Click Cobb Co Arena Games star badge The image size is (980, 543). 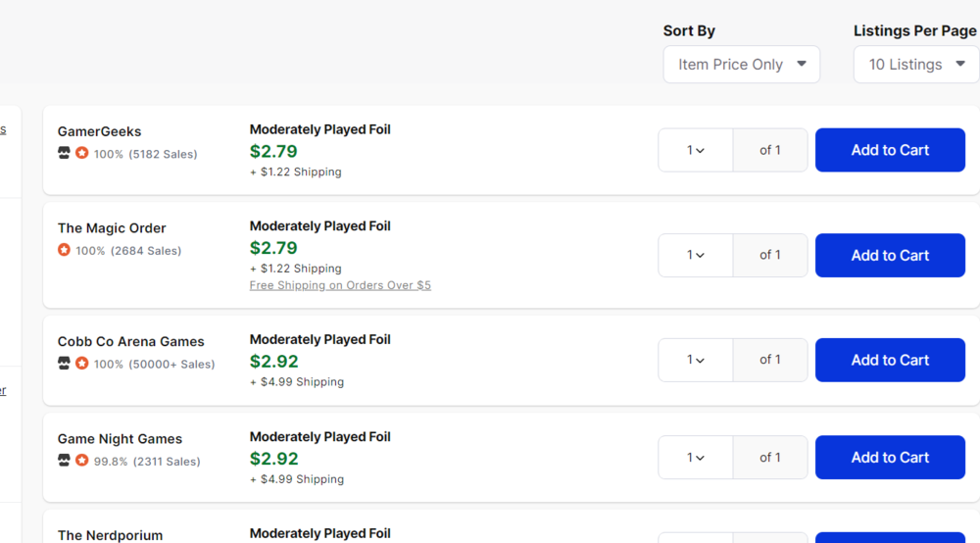click(x=82, y=364)
